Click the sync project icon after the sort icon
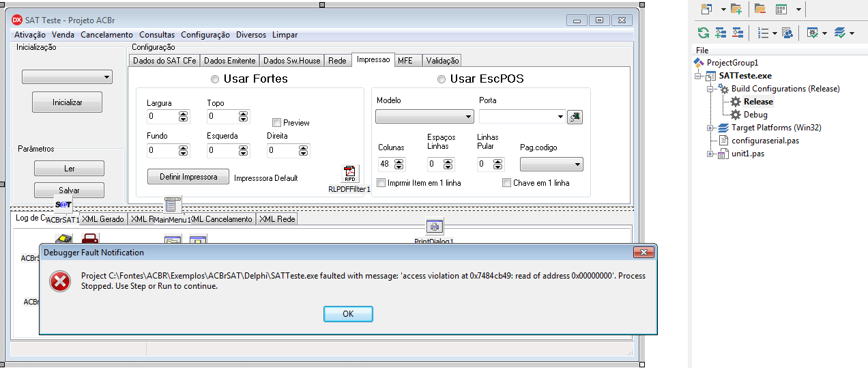 787,32
